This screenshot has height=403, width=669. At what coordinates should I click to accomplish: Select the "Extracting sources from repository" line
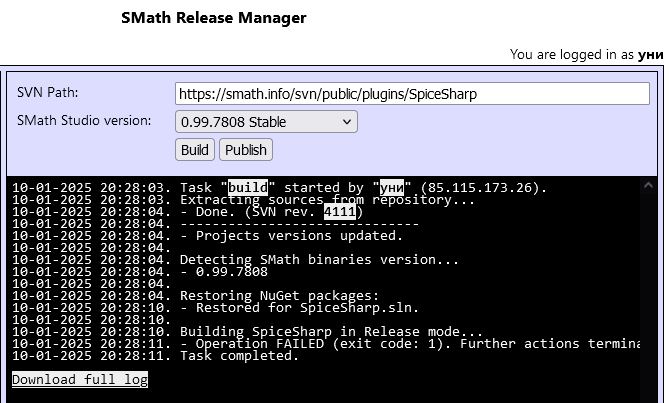point(327,200)
